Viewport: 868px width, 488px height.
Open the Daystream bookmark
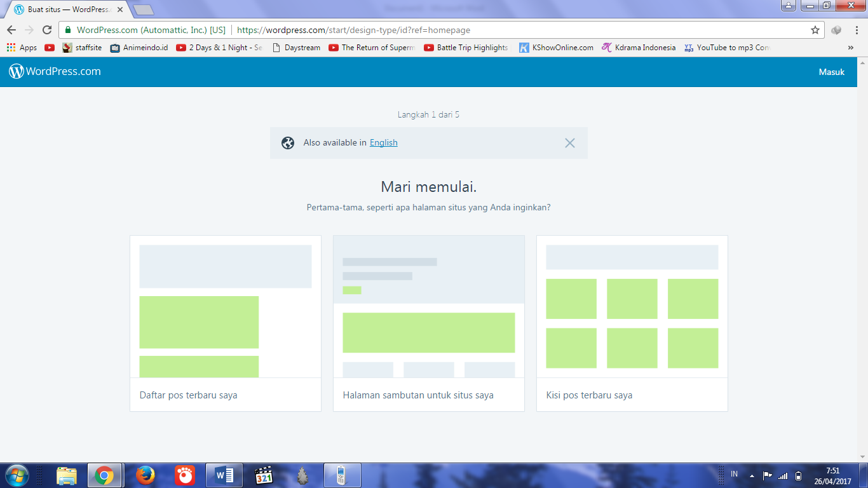(x=296, y=48)
